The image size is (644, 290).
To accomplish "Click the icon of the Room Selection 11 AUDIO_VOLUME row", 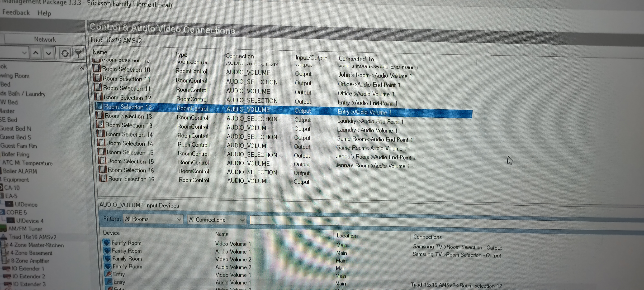I will pyautogui.click(x=98, y=87).
